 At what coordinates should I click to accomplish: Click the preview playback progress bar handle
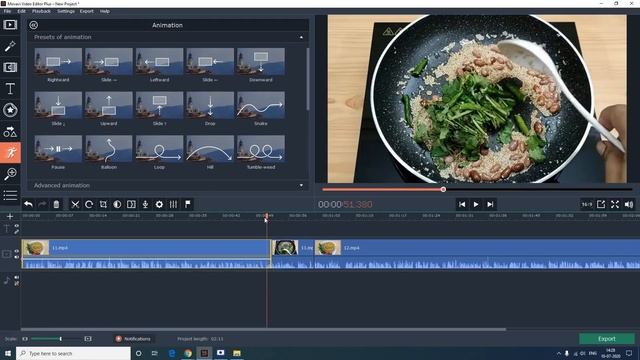pos(443,189)
